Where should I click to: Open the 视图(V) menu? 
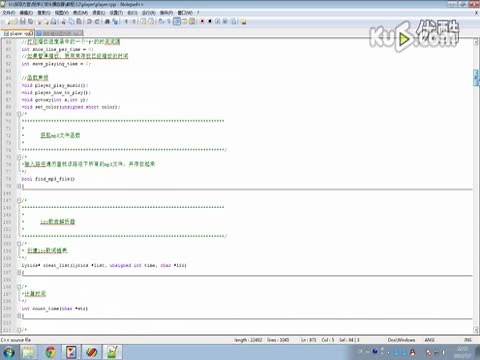62,13
